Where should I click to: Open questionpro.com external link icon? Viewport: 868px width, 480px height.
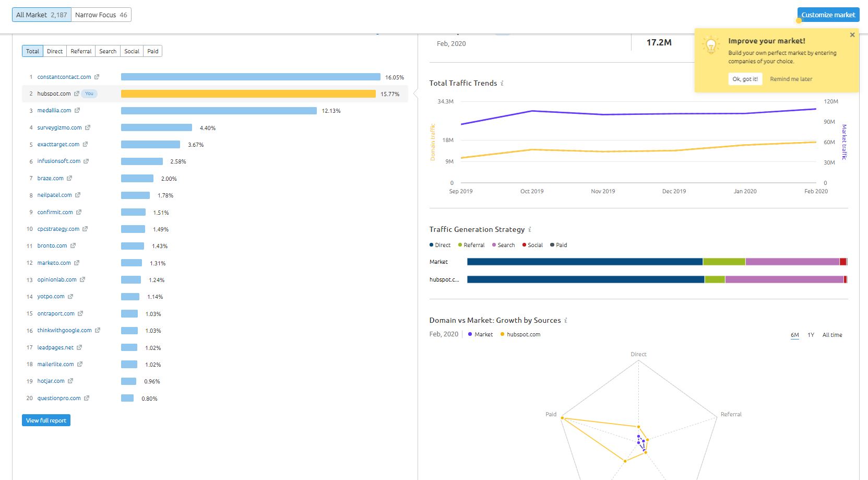point(87,398)
